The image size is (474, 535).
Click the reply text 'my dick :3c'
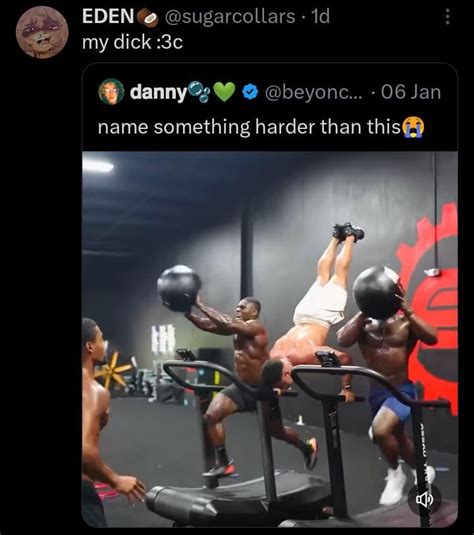[x=132, y=42]
